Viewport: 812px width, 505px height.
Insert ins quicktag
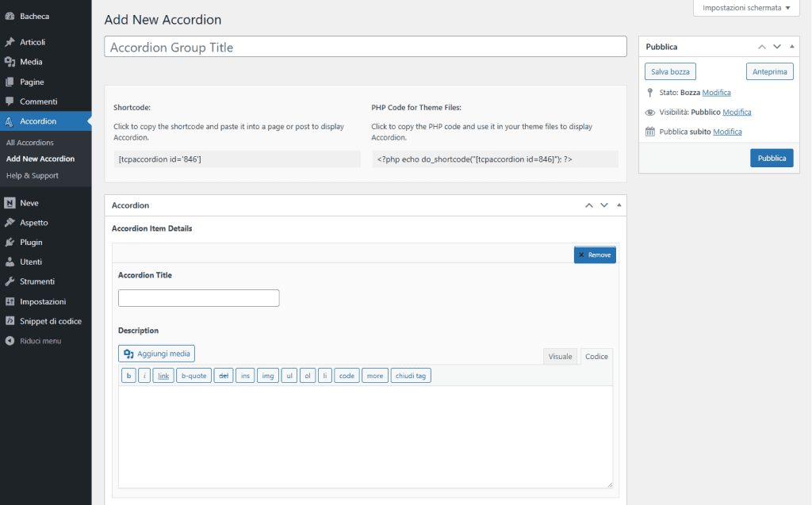[x=245, y=376]
